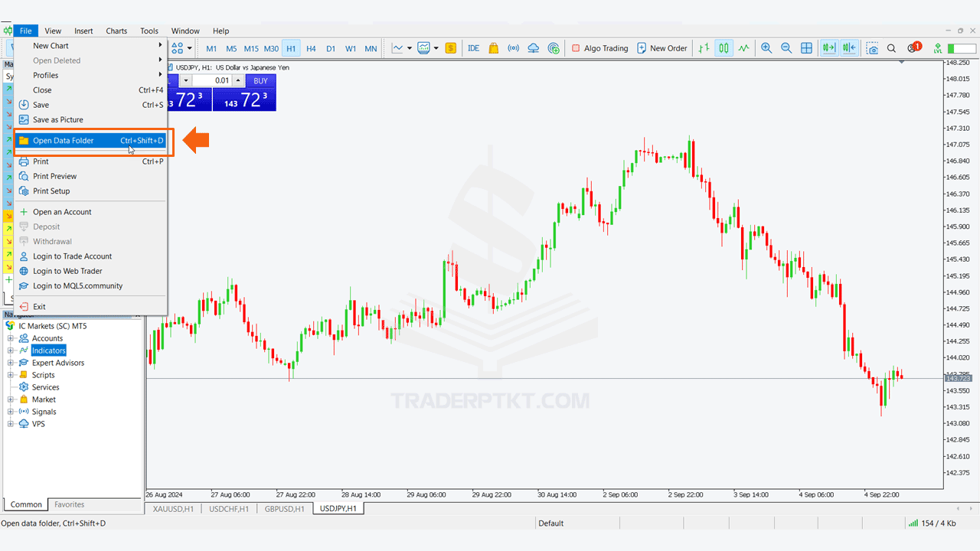This screenshot has width=980, height=551.
Task: Click the LVL account level icon
Action: (x=938, y=48)
